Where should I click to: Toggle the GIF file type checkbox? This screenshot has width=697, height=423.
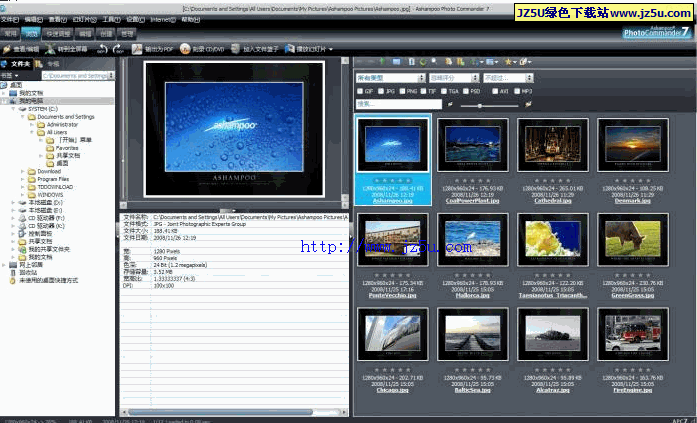360,91
